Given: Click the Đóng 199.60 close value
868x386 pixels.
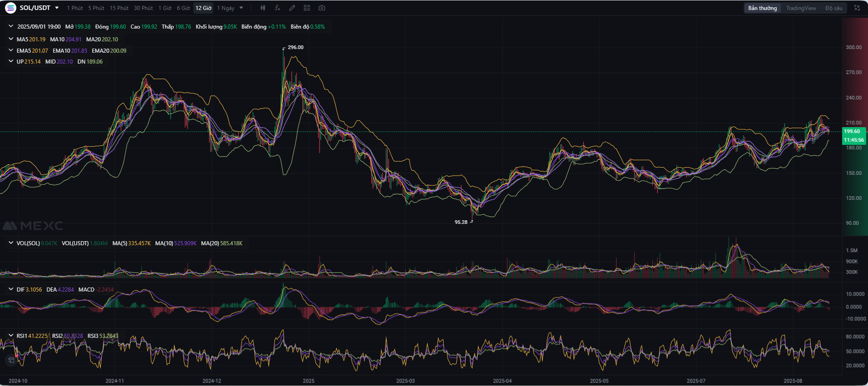Looking at the screenshot, I should pos(110,27).
